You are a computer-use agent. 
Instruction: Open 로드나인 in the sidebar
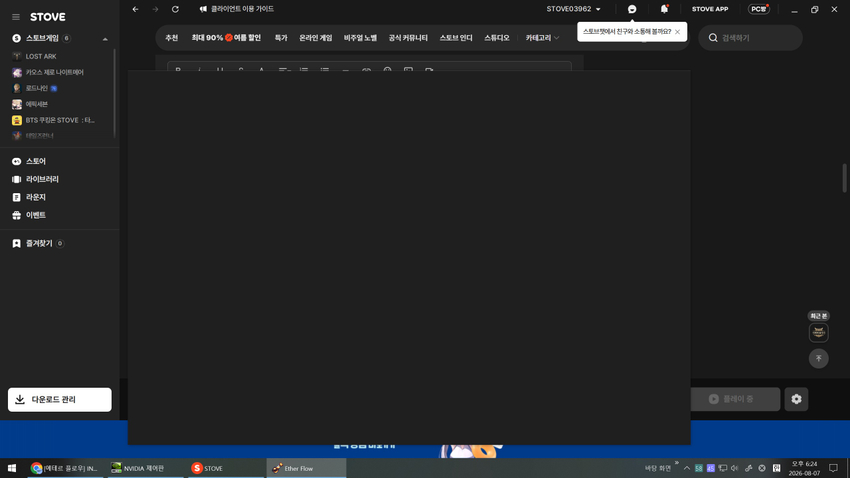[x=35, y=88]
